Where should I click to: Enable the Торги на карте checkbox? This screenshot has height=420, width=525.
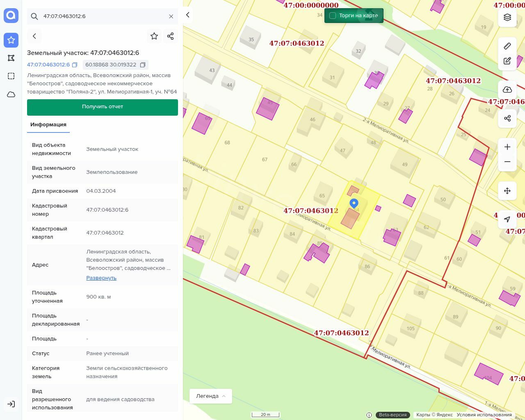(x=333, y=16)
